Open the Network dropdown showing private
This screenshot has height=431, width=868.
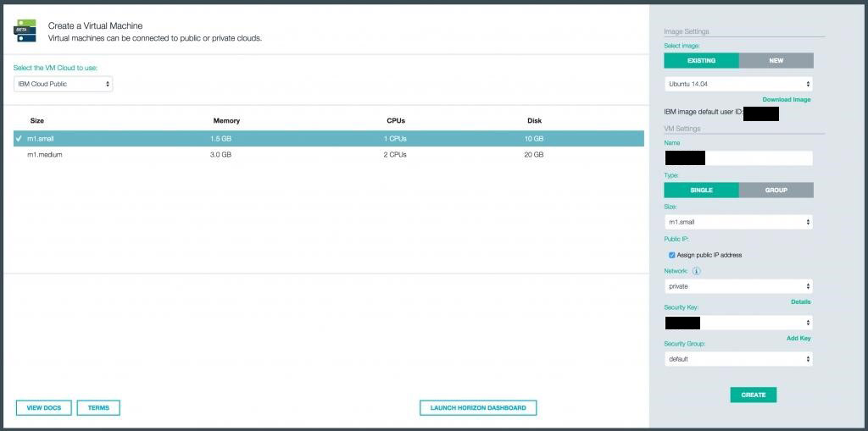[738, 286]
